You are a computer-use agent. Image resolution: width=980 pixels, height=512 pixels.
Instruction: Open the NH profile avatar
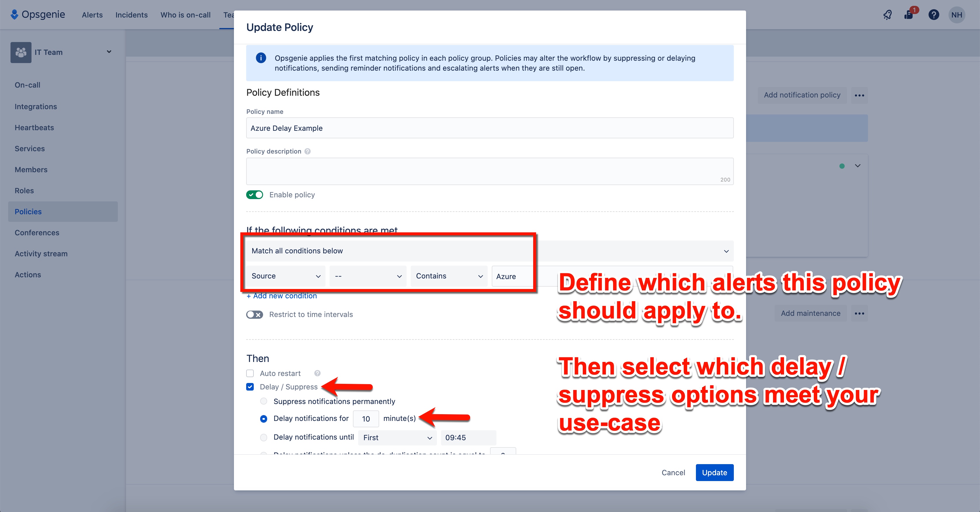pyautogui.click(x=957, y=15)
